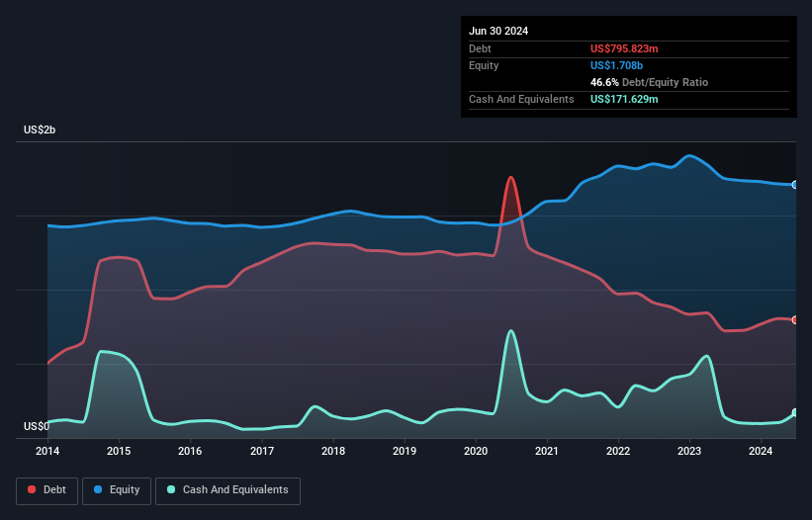The image size is (812, 520).
Task: Toggle the Debt series legend button
Action: coord(47,490)
